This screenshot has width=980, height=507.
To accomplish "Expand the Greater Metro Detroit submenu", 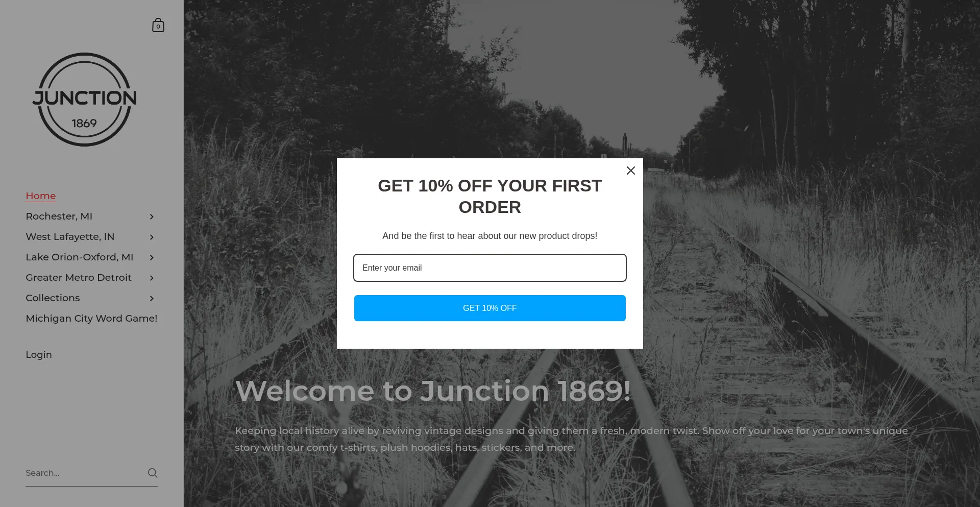I will [151, 278].
